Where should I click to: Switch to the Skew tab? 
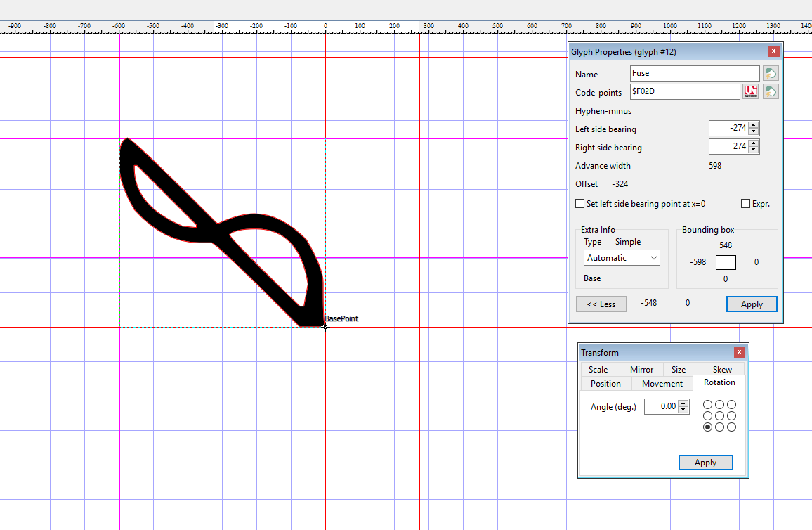click(722, 370)
